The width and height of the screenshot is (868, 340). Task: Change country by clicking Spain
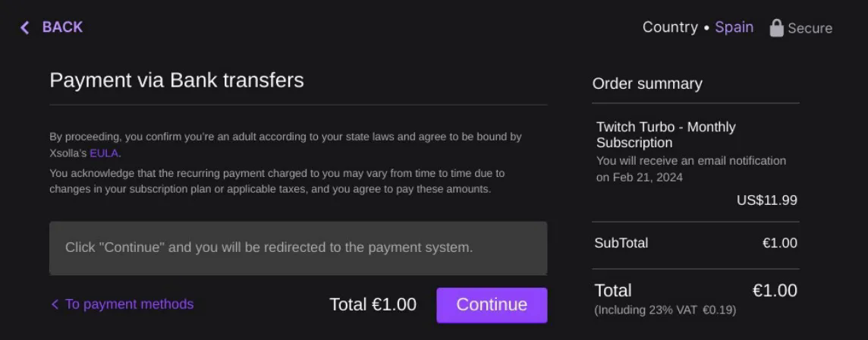coord(734,27)
